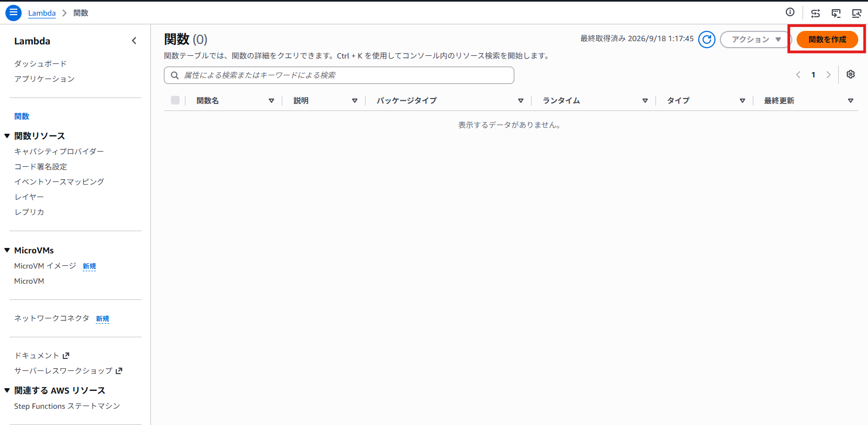Click 新規 badge beside MicroVM イメージ

pos(89,266)
